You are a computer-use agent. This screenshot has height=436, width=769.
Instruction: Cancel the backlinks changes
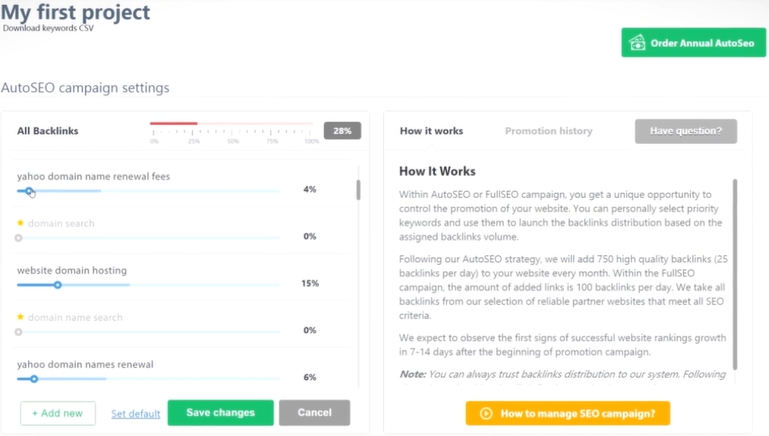pos(314,412)
